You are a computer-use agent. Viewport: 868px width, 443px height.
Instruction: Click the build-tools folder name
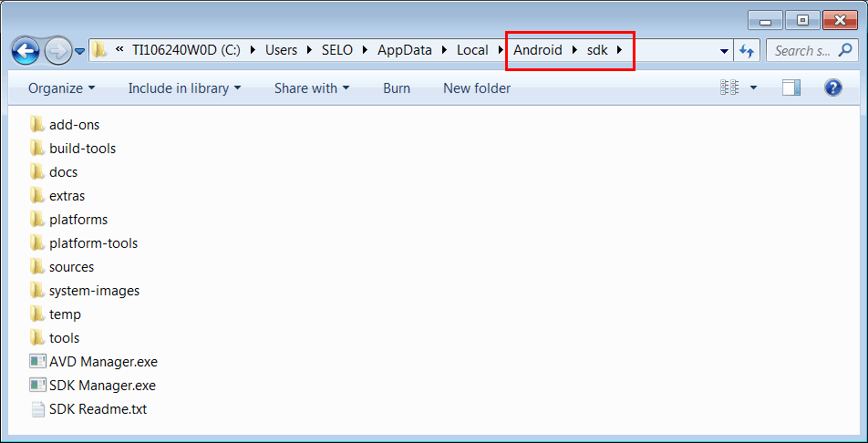click(x=82, y=149)
